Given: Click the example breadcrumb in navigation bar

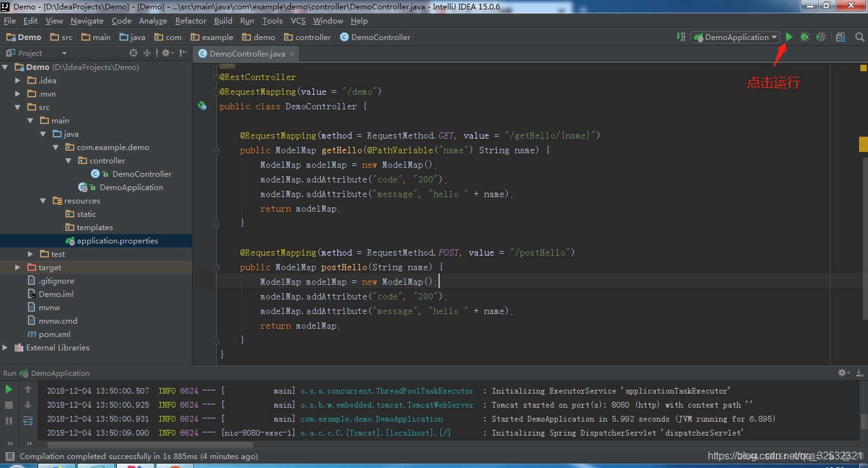Looking at the screenshot, I should coord(212,37).
